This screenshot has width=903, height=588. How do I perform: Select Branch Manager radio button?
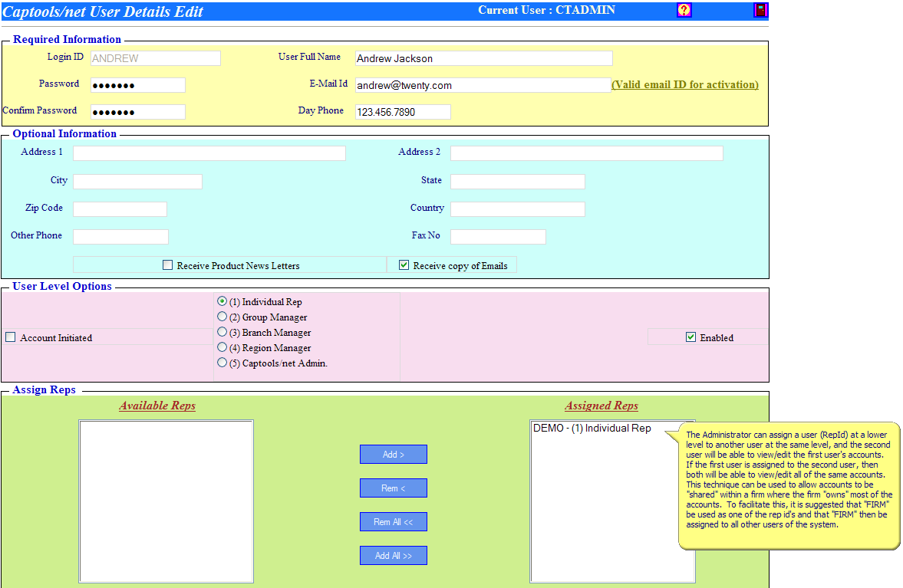[222, 332]
